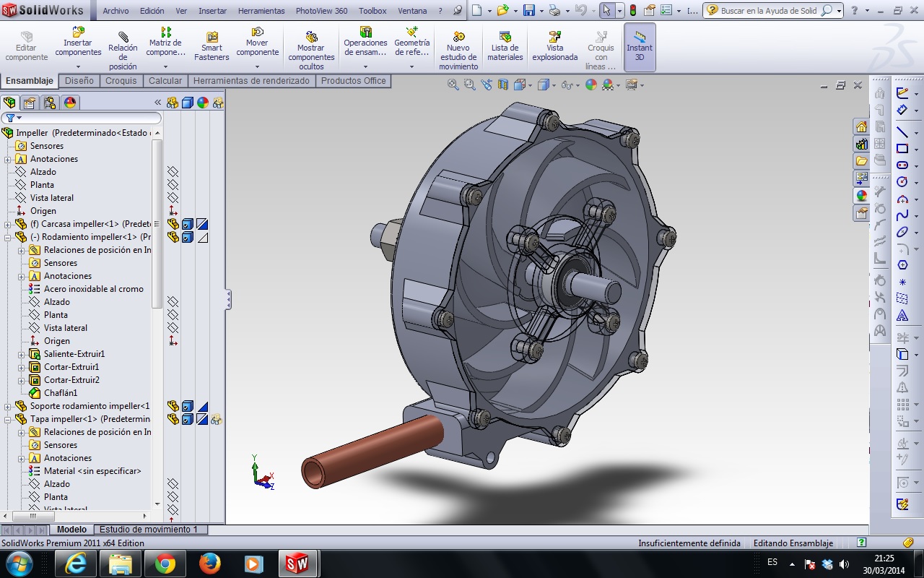The width and height of the screenshot is (924, 578).
Task: Open the Herramientas menu
Action: coord(261,11)
